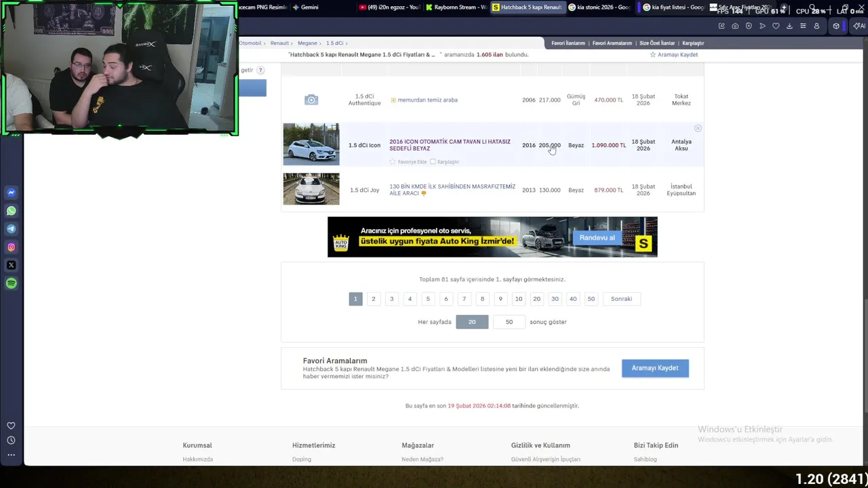Switch to the i20n egzoz YouTube tab
Screen dimensions: 868x488
point(390,7)
